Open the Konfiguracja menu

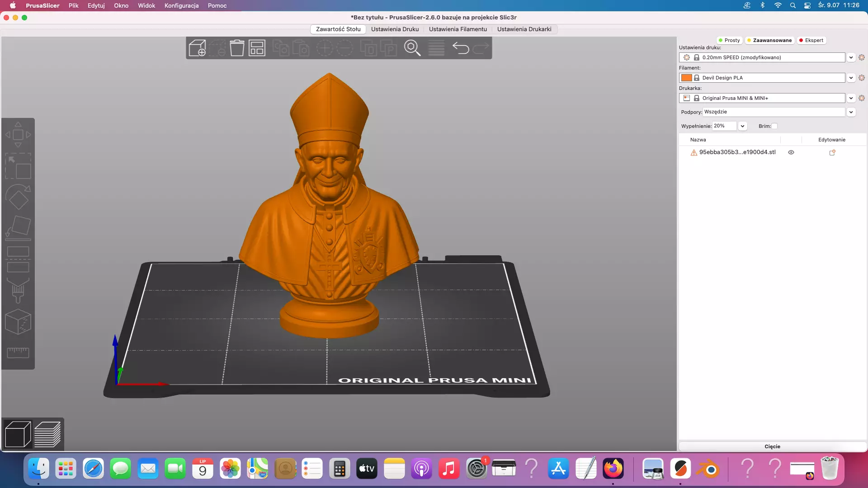coord(181,5)
